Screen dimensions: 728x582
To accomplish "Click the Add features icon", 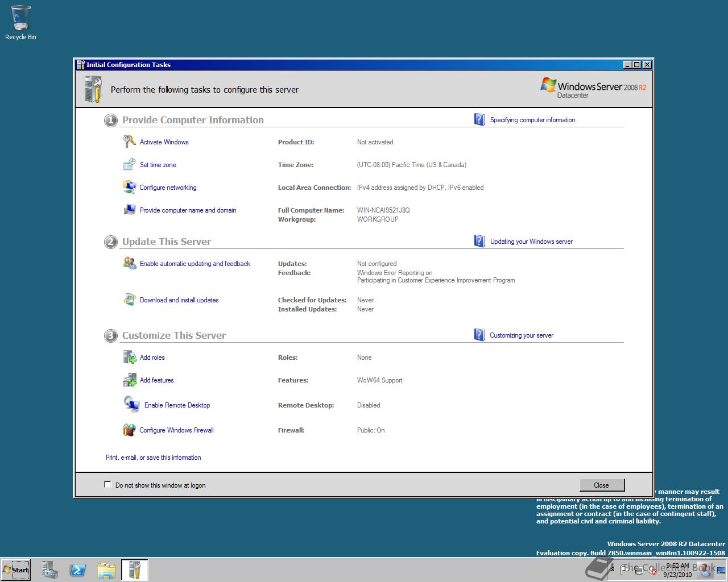I will click(x=129, y=380).
